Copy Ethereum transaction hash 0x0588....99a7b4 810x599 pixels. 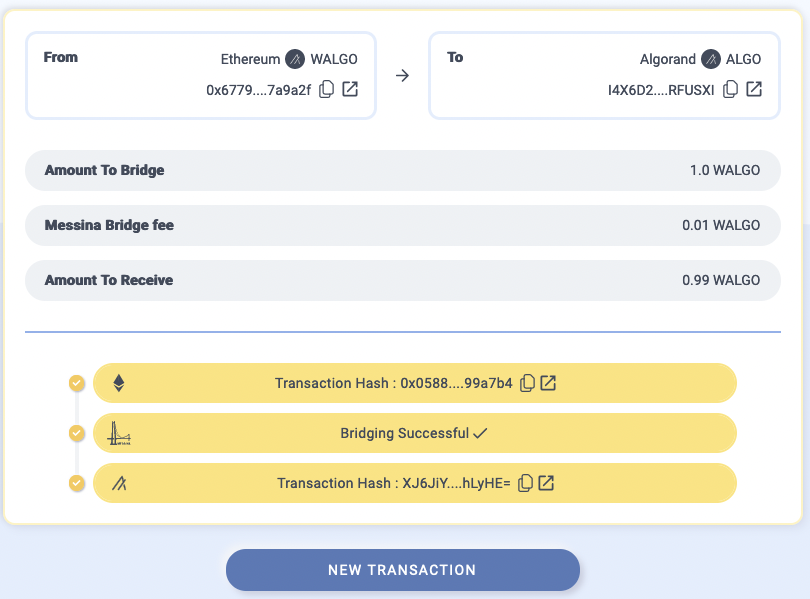[527, 383]
